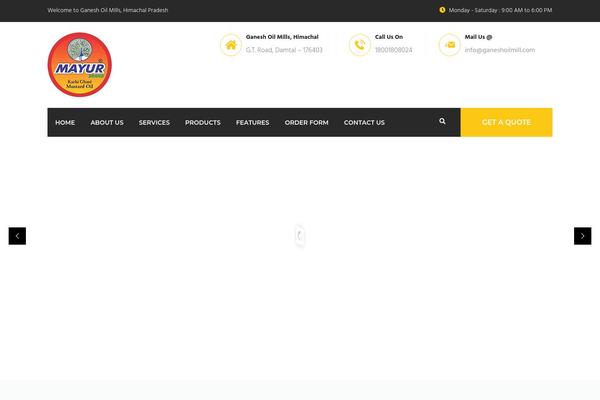Image resolution: width=600 pixels, height=400 pixels.
Task: Click the mail envelope icon
Action: [450, 45]
